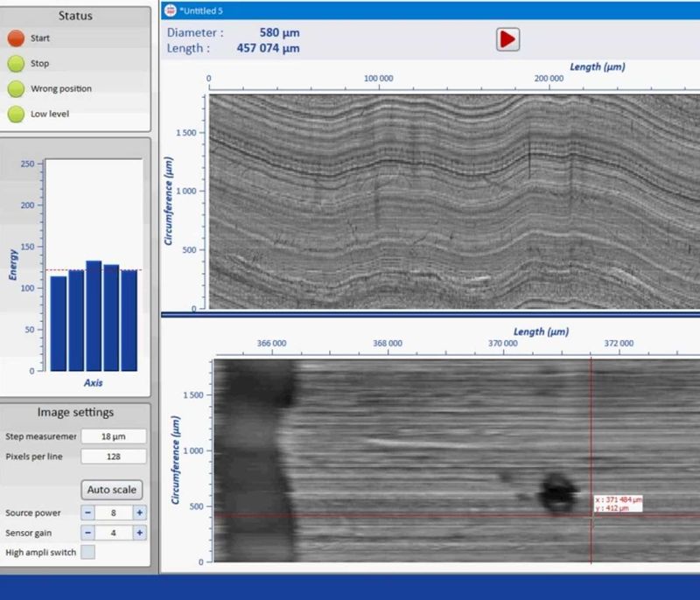The width and height of the screenshot is (700, 600).
Task: Click the Auto scale button
Action: [x=113, y=490]
